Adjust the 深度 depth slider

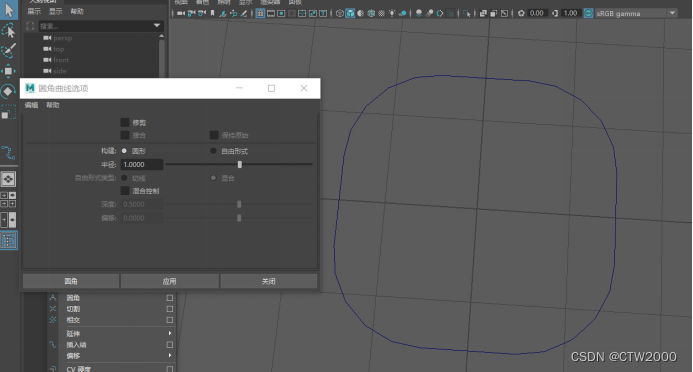pos(239,204)
